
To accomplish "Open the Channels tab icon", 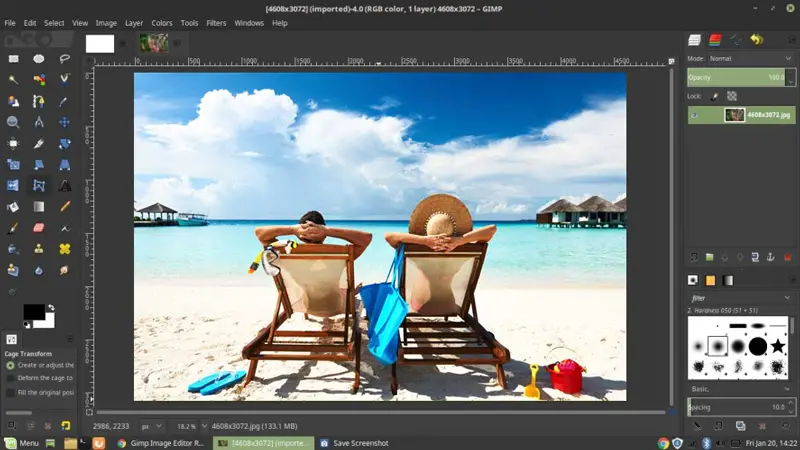I will click(716, 40).
